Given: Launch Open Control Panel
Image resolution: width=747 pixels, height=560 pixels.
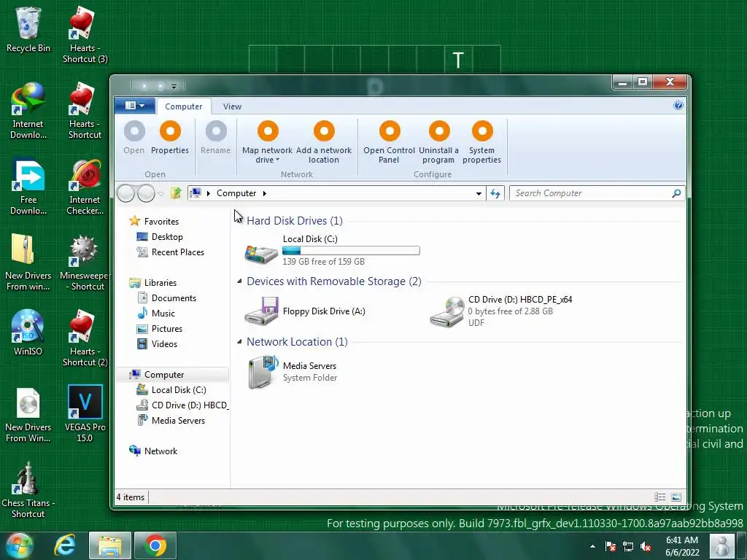Looking at the screenshot, I should pos(390,142).
